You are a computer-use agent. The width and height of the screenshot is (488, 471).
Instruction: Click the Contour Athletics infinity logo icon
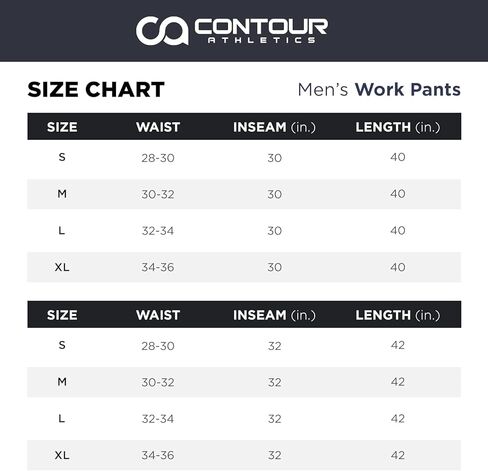pyautogui.click(x=162, y=30)
